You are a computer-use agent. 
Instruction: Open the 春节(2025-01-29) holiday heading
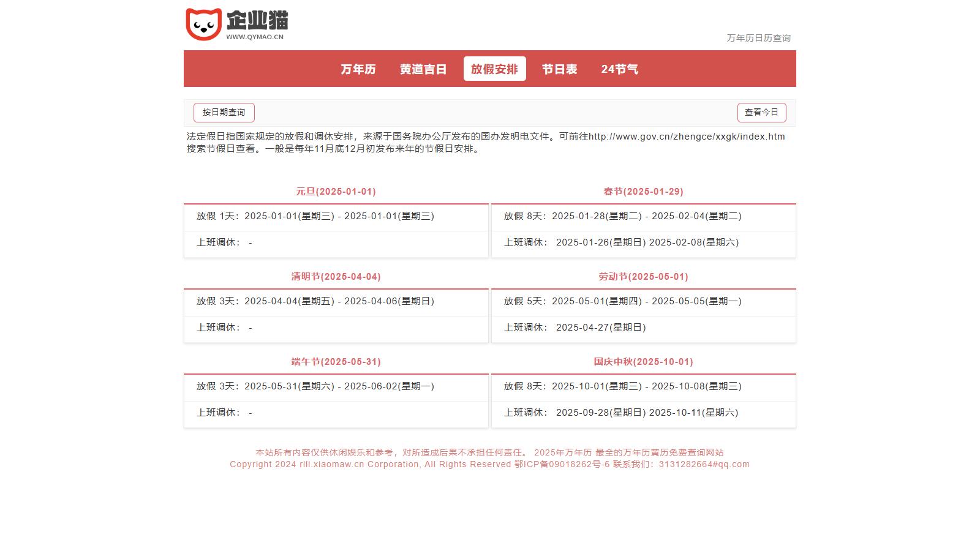click(643, 192)
